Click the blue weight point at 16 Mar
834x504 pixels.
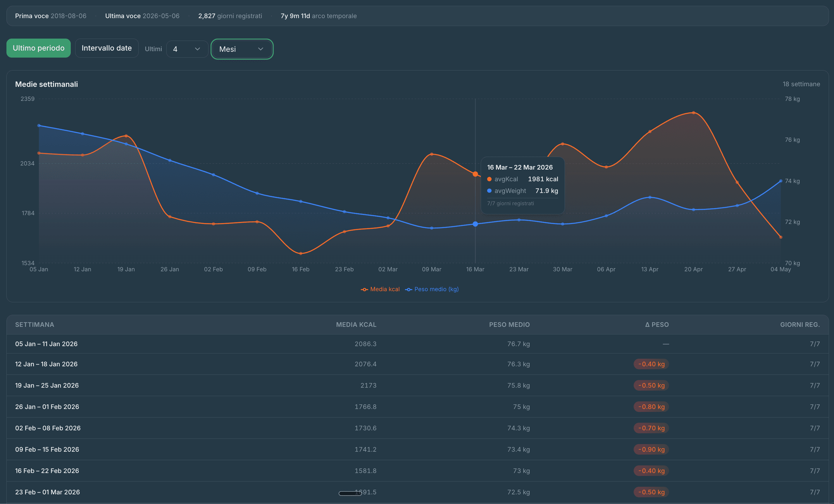point(475,224)
